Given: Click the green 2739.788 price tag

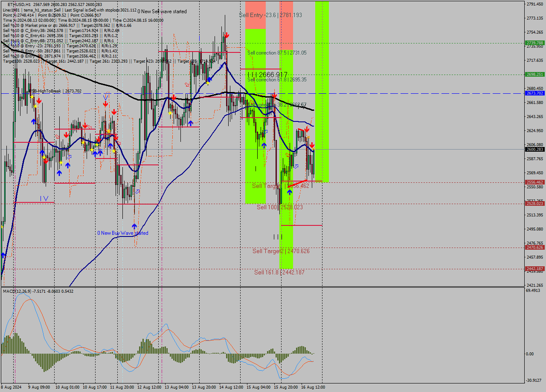Looking at the screenshot, I should click(x=535, y=43).
